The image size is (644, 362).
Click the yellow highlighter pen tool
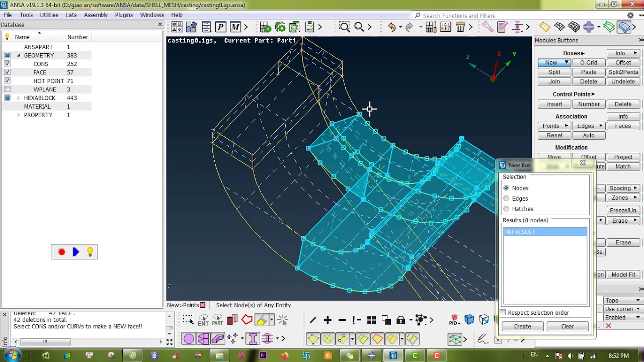click(262, 320)
